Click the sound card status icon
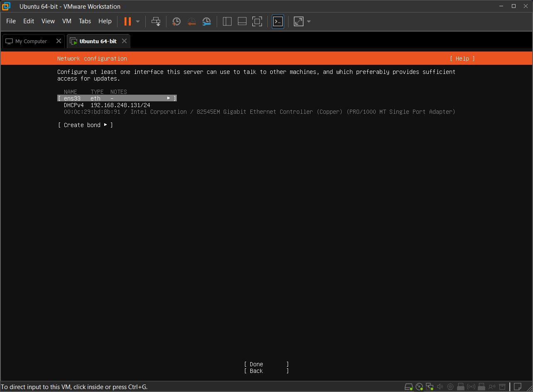The width and height of the screenshot is (533, 392). click(440, 387)
